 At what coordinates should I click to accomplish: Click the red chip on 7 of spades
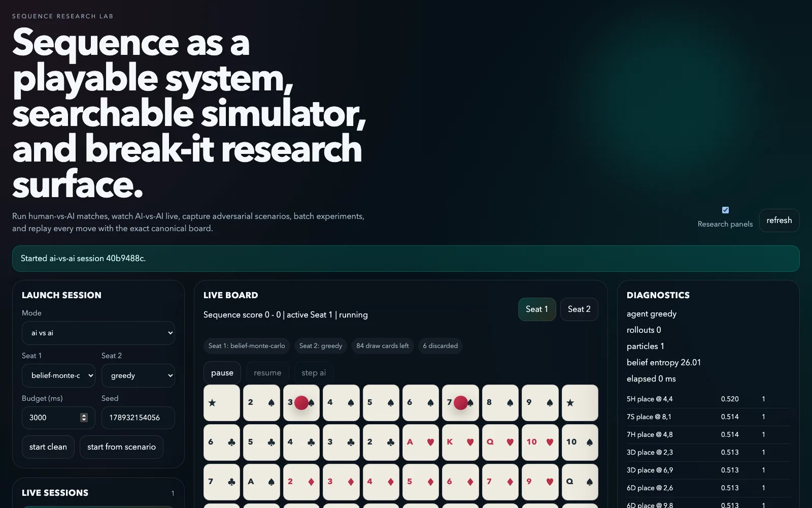tap(461, 403)
